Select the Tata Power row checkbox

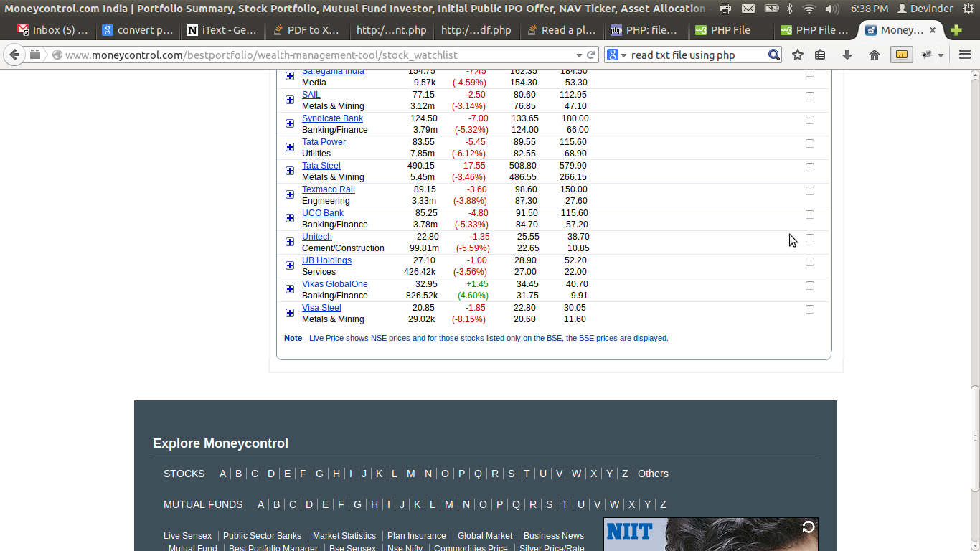pos(810,143)
